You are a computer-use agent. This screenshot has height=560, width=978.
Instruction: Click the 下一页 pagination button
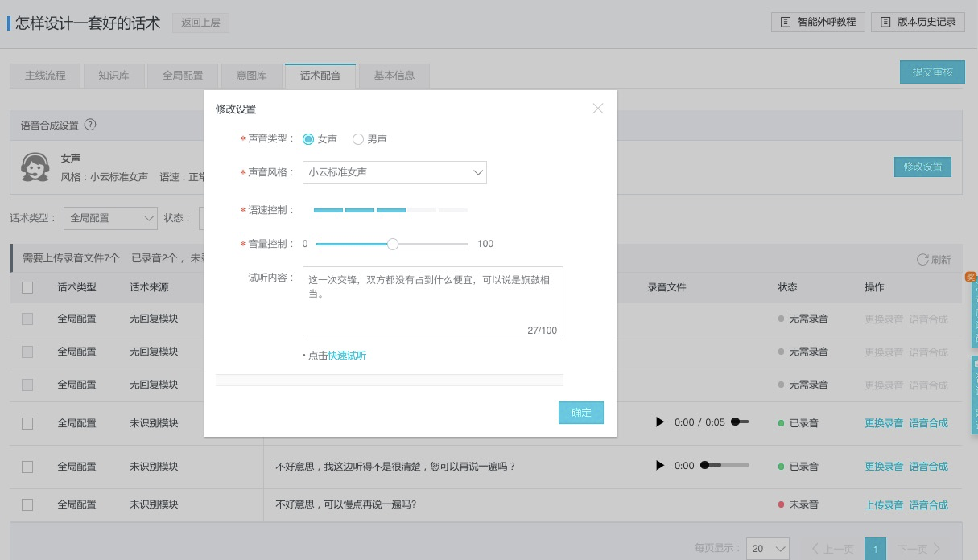(918, 549)
